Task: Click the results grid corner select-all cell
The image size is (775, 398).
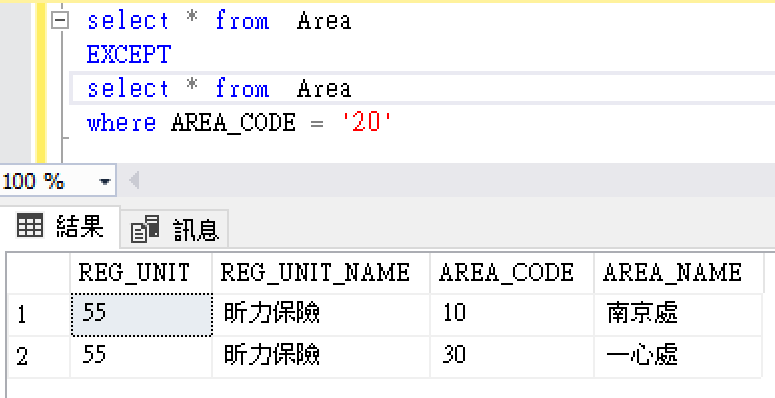Action: click(39, 272)
